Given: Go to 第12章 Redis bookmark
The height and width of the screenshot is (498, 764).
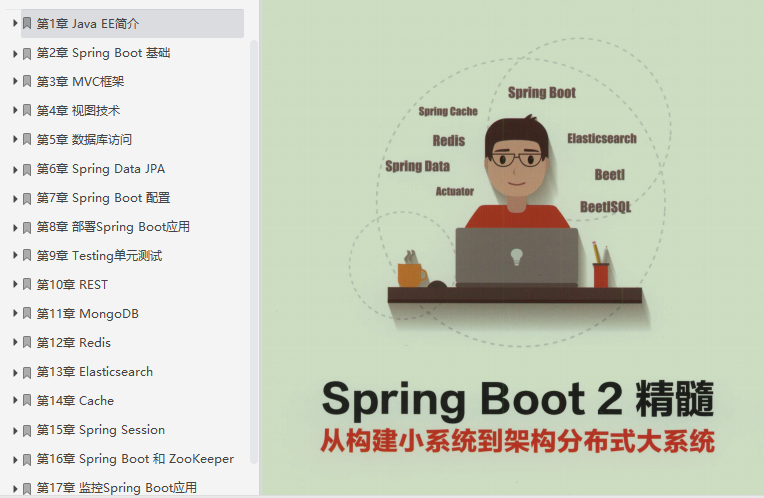Looking at the screenshot, I should pos(74,343).
